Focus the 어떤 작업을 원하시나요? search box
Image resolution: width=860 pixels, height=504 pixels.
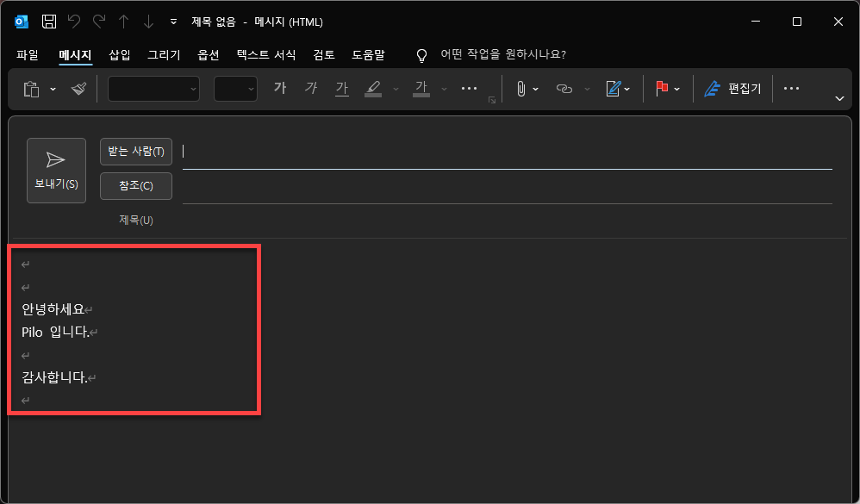tap(503, 54)
